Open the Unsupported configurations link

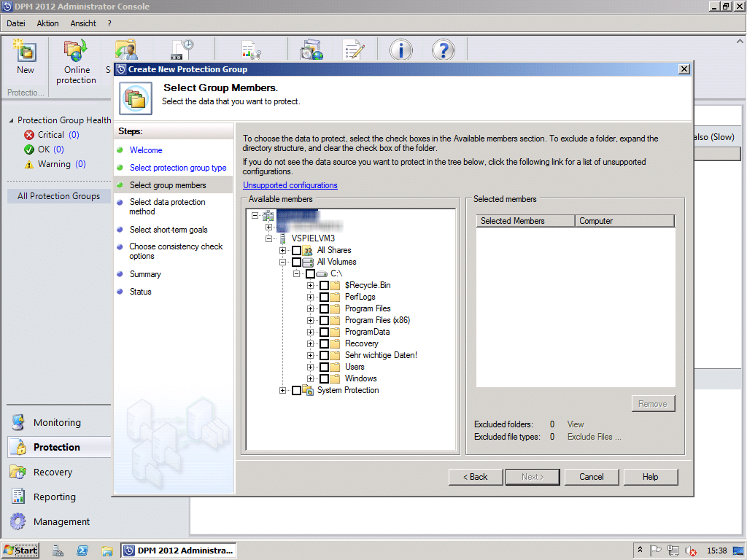click(290, 185)
